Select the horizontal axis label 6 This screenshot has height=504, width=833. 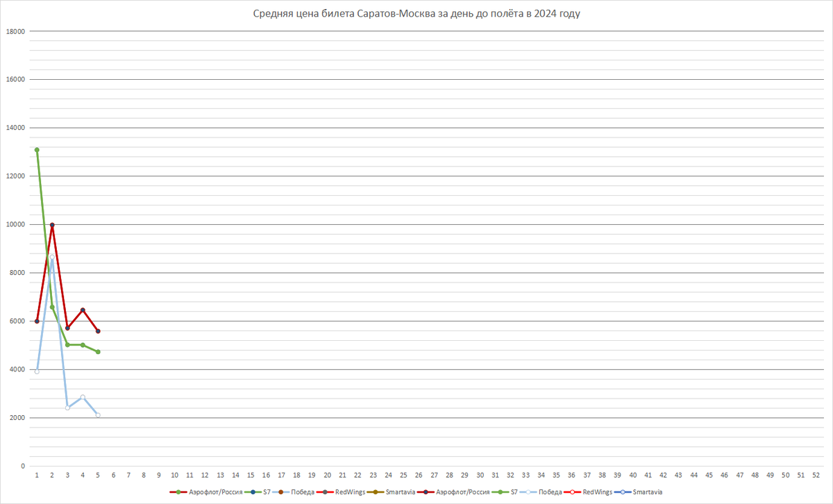click(x=113, y=476)
